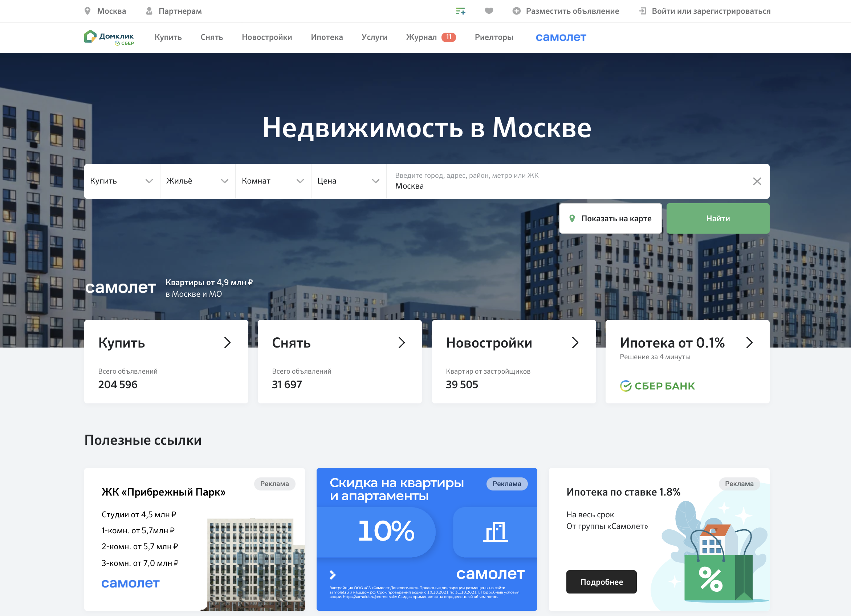Open the comparison list icon
The image size is (851, 616).
[x=460, y=11]
